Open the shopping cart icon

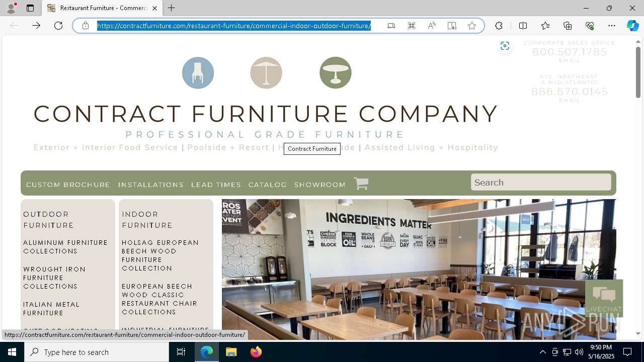[x=361, y=184]
